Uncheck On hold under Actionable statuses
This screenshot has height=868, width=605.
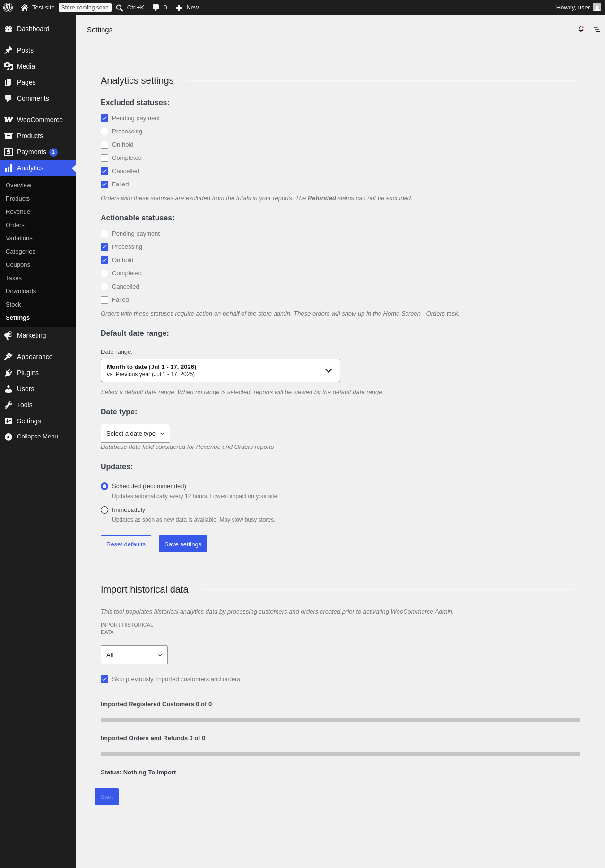104,260
